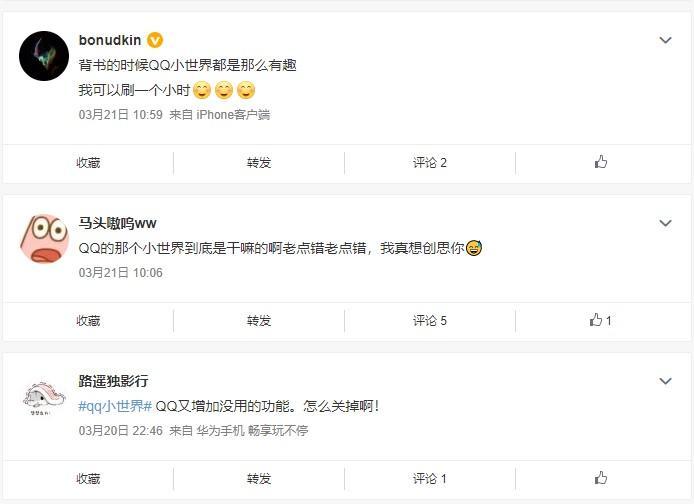Open username link 路遥独影行
The image size is (694, 504).
(x=113, y=381)
